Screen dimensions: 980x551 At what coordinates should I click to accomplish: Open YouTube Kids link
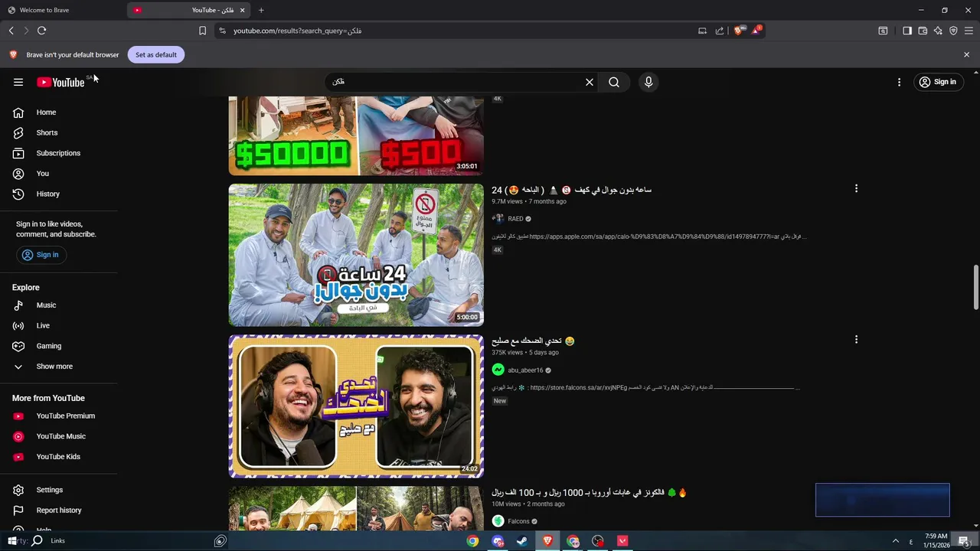coord(59,457)
